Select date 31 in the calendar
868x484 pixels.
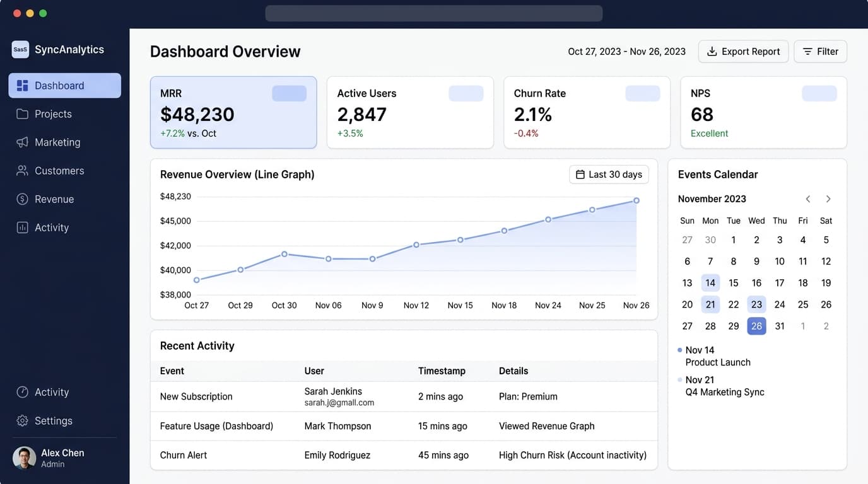[780, 326]
